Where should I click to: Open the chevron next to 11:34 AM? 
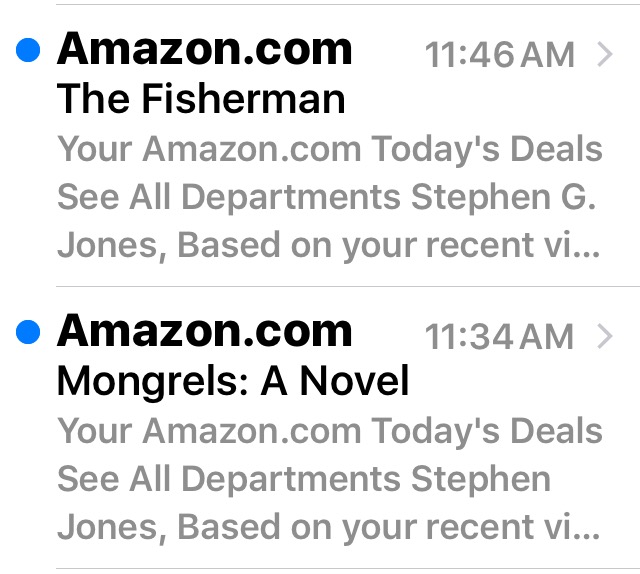point(604,337)
